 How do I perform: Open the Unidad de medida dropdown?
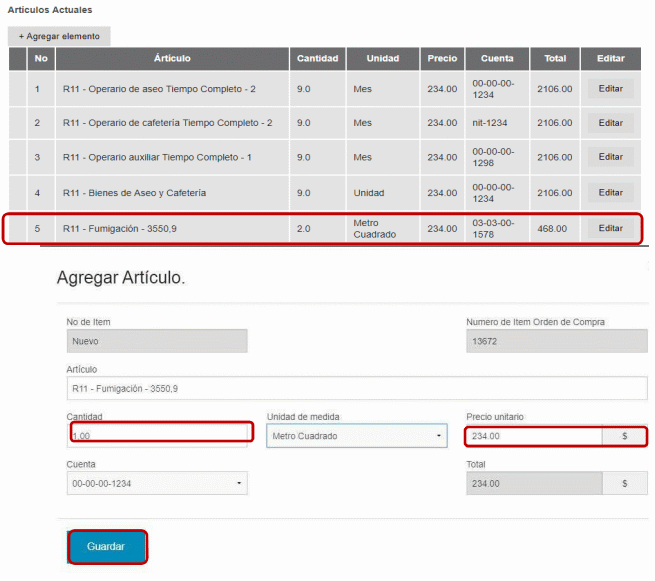point(356,436)
